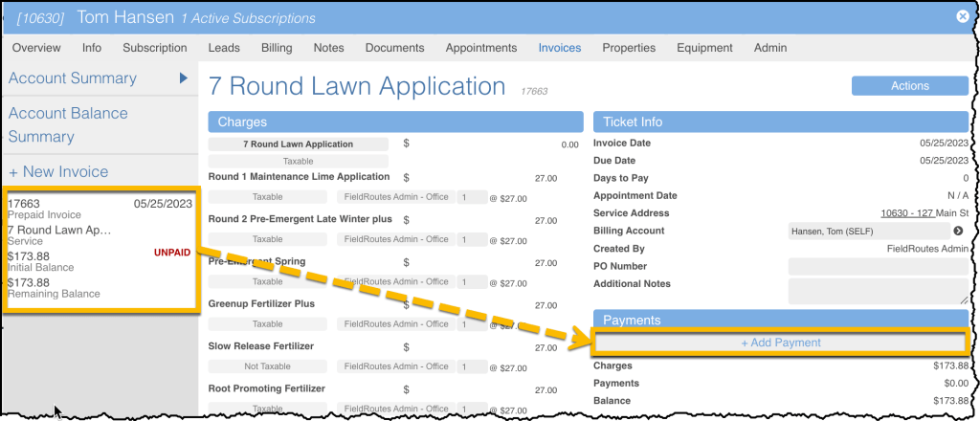This screenshot has height=421, width=980.
Task: Open the Subscription tab
Action: tap(154, 48)
